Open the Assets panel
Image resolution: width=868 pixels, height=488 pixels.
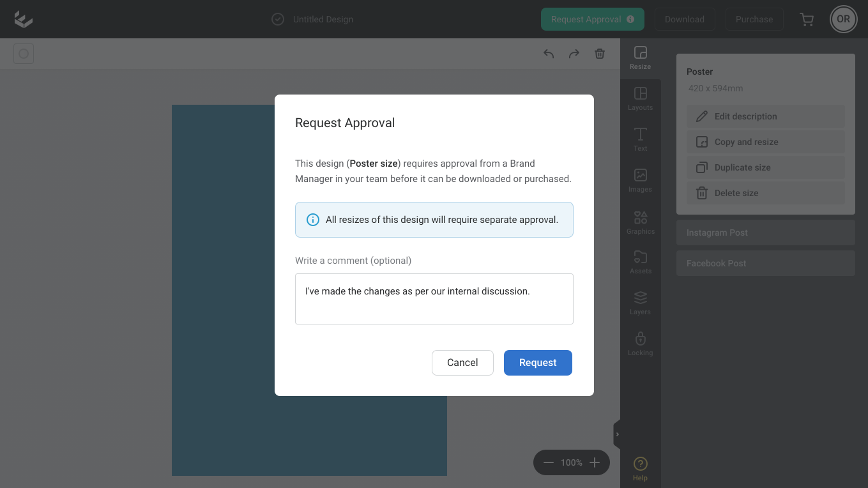tap(640, 262)
